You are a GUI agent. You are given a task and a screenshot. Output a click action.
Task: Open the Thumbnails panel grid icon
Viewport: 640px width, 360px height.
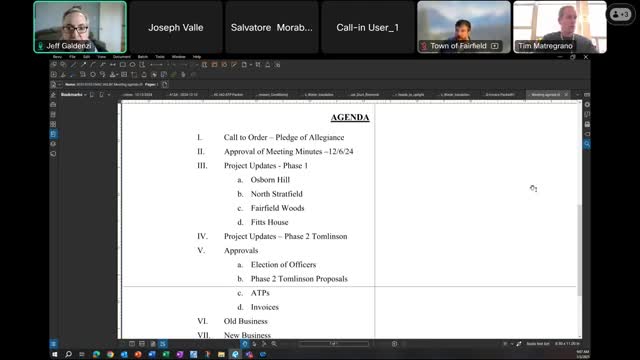[x=53, y=124]
